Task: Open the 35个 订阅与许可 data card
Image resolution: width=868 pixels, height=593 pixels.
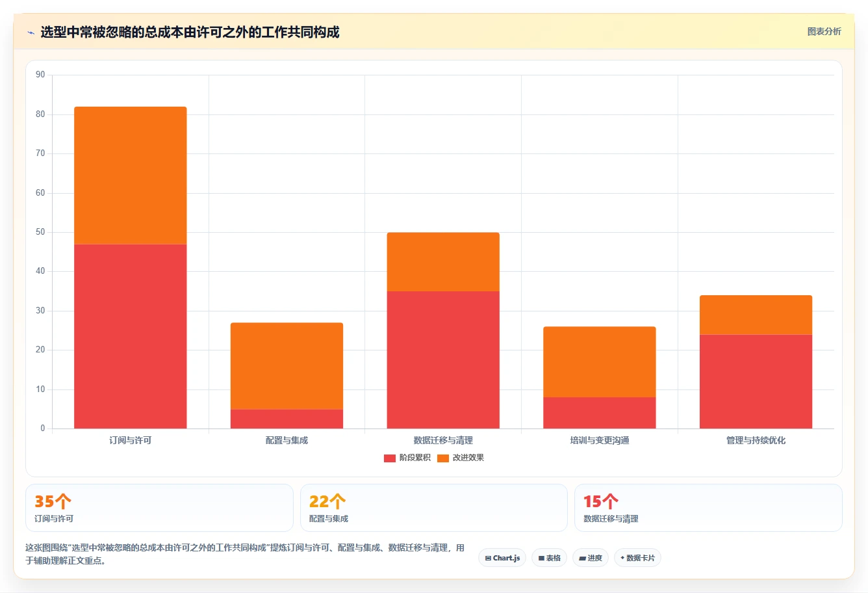Action: click(x=159, y=508)
